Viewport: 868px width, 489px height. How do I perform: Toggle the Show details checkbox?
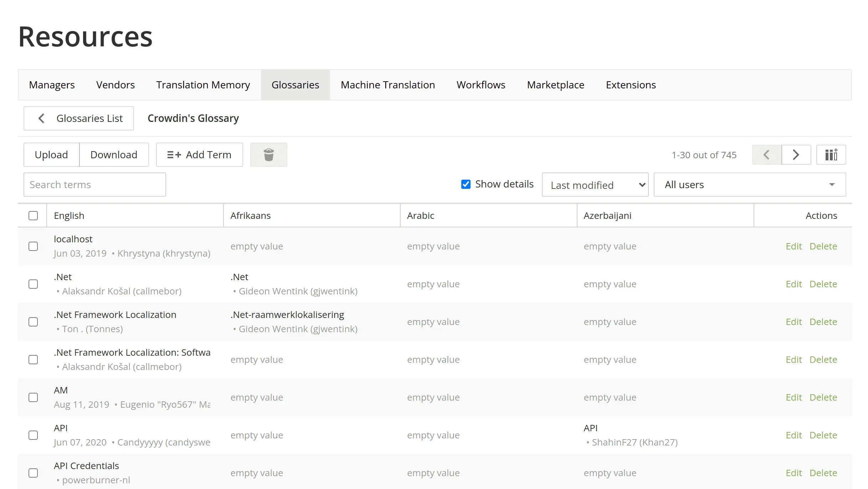click(466, 184)
